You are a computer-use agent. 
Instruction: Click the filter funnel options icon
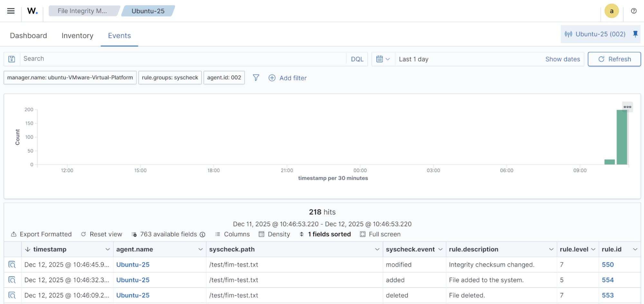point(256,78)
